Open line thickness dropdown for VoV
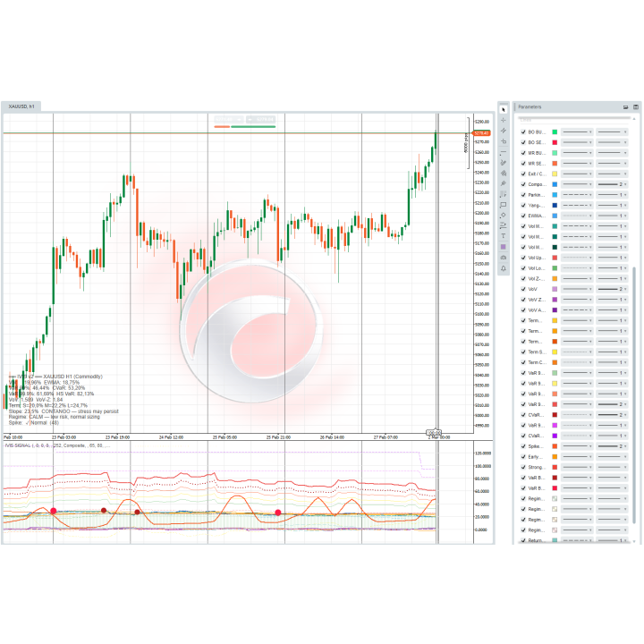 click(x=612, y=289)
